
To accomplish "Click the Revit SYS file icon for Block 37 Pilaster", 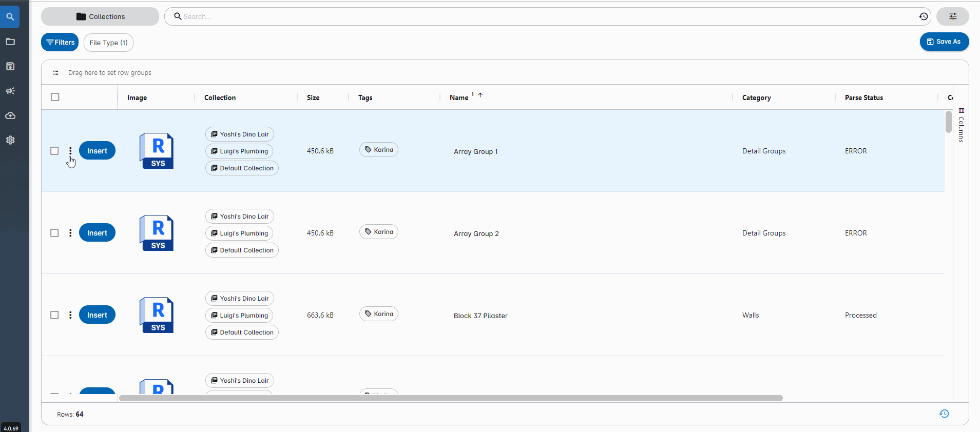I will click(157, 315).
